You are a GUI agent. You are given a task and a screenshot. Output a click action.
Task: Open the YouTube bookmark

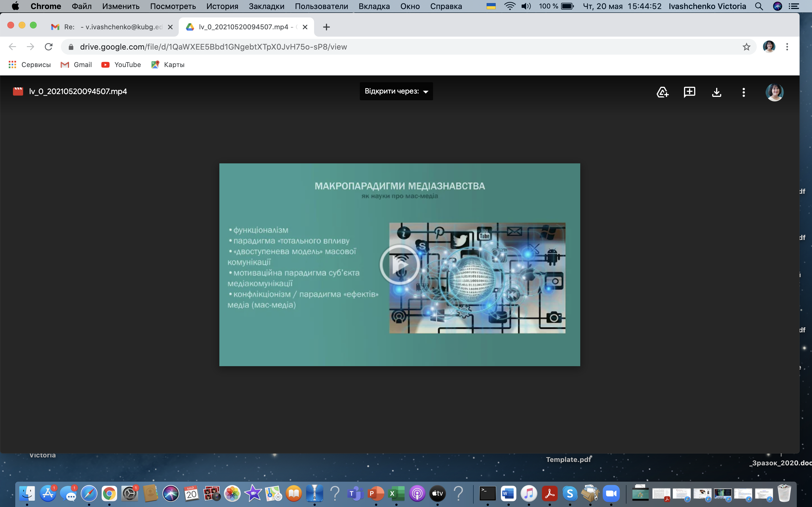[x=121, y=65]
